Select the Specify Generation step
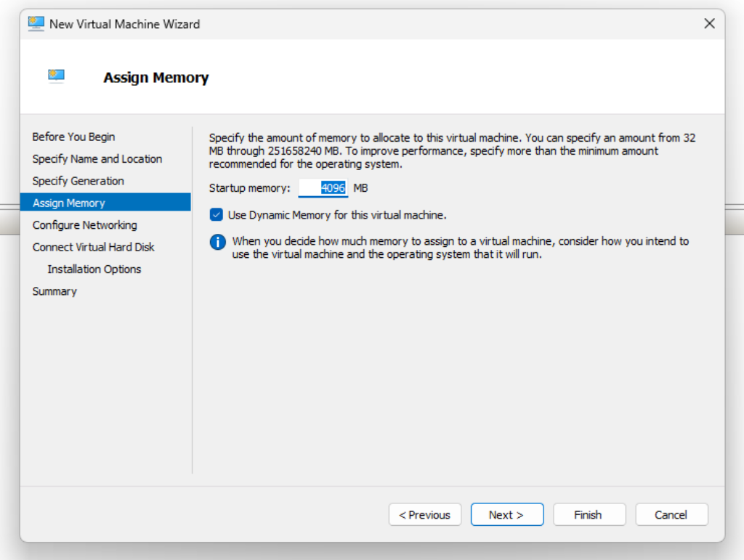 click(78, 181)
